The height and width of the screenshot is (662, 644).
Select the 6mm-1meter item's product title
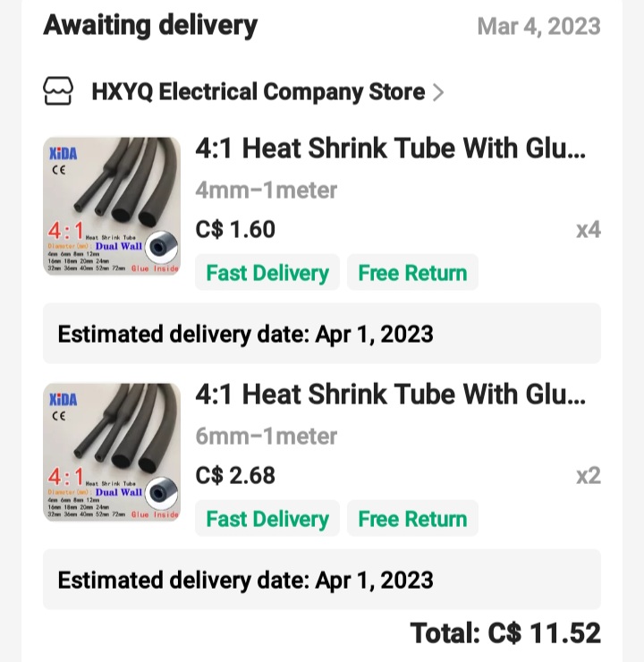[391, 395]
